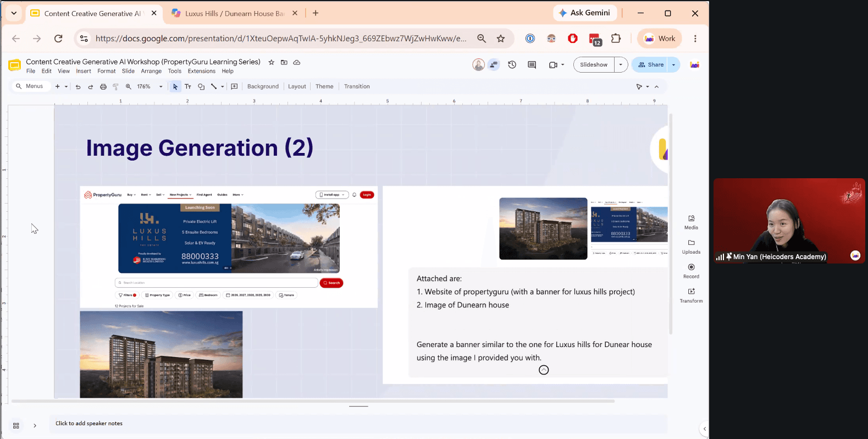
Task: Click the red stop-hand adblock extension
Action: point(573,39)
